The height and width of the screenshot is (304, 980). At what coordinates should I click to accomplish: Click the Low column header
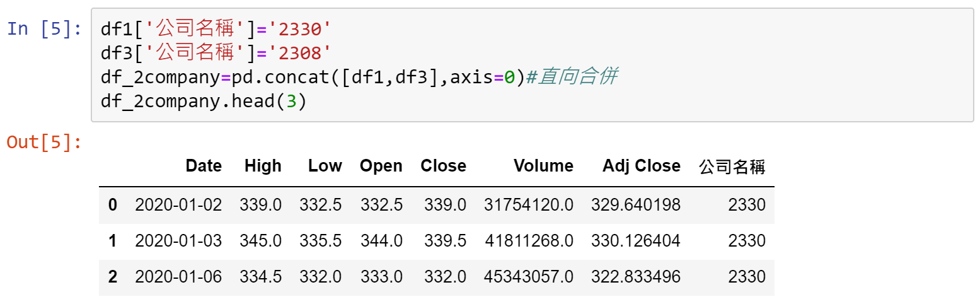click(325, 166)
